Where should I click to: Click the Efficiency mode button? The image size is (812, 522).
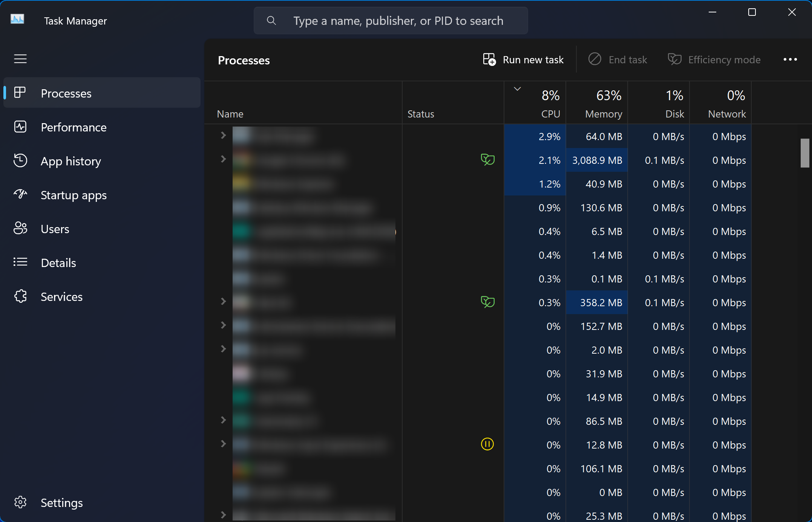pyautogui.click(x=714, y=60)
